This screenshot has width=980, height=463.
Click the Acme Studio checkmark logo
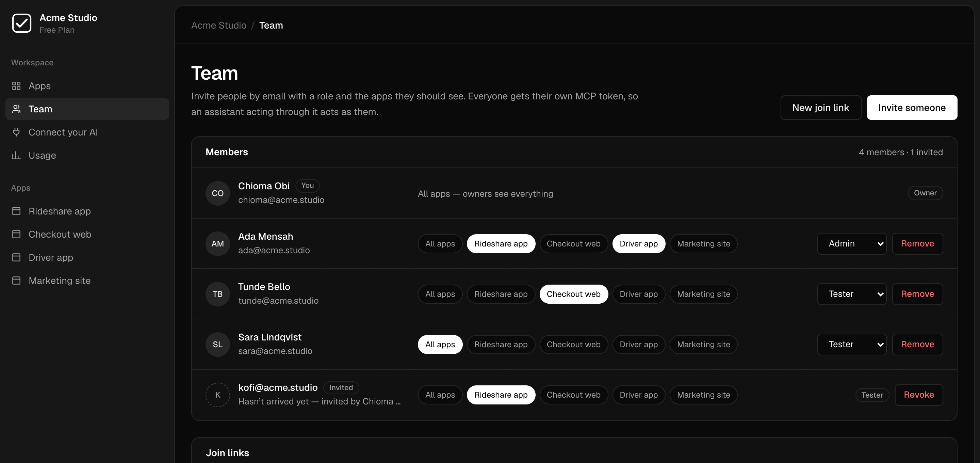click(22, 23)
